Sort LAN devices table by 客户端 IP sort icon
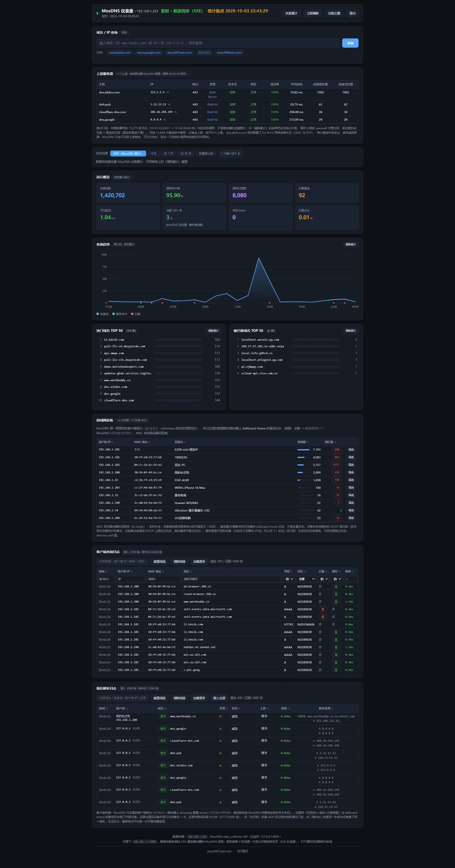Screen dimensions: 455x868 click(x=113, y=442)
